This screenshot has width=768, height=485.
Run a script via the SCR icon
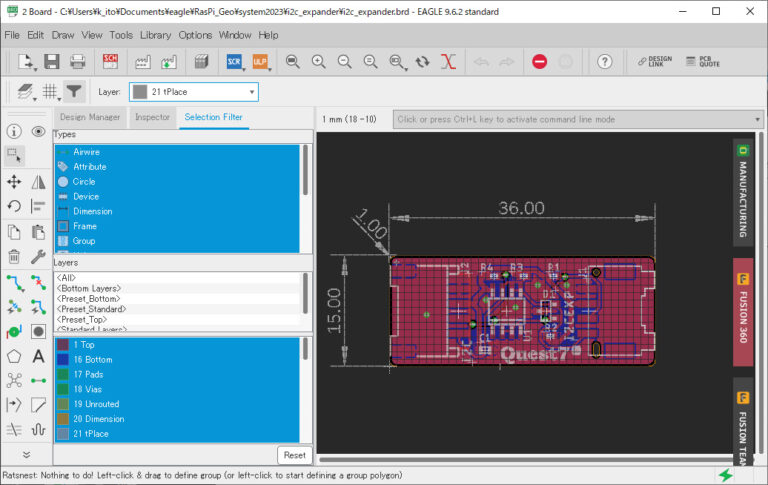[x=234, y=61]
